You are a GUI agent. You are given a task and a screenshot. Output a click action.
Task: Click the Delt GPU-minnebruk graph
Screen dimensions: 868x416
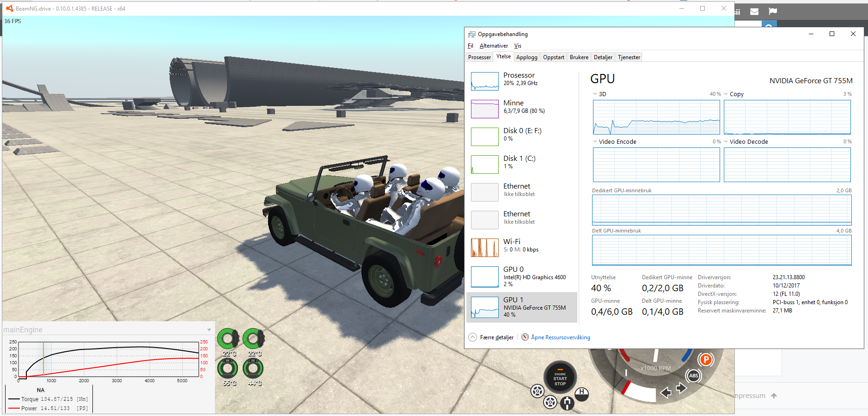coord(722,250)
